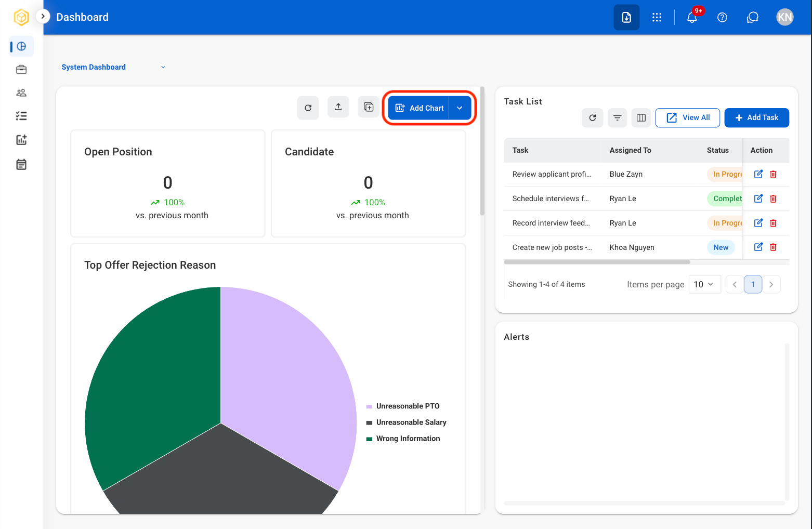Screen dimensions: 812x529
Task: Click the Top Offer Rejection Reason title
Action: pyautogui.click(x=150, y=265)
